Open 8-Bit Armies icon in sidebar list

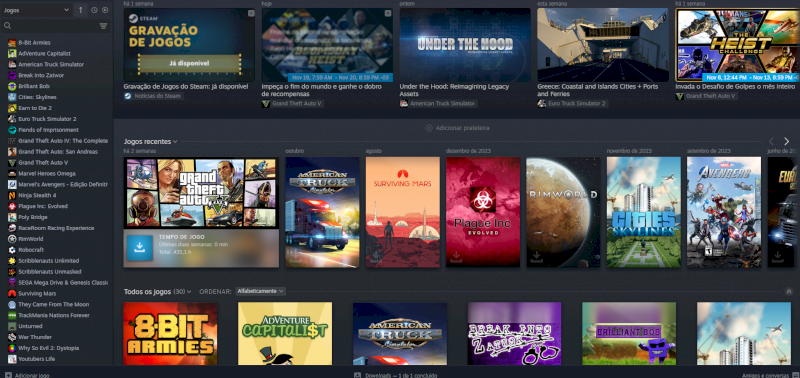point(12,43)
